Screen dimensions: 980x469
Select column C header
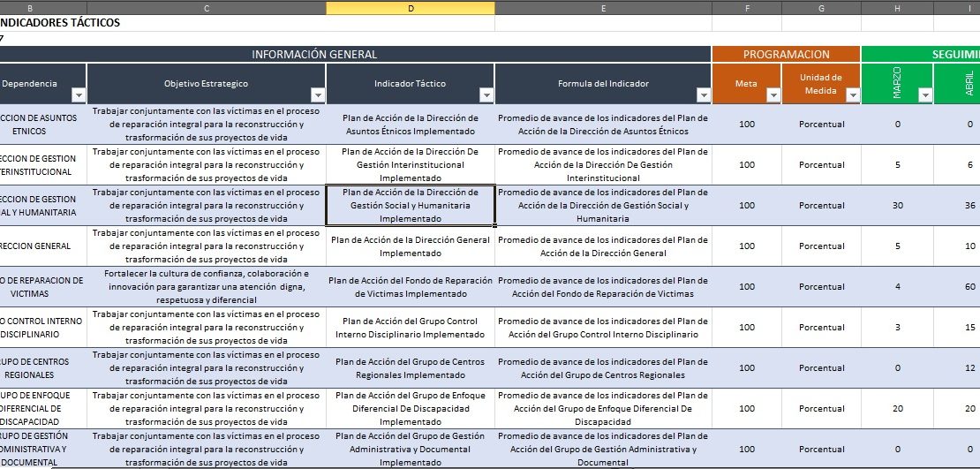coord(207,7)
